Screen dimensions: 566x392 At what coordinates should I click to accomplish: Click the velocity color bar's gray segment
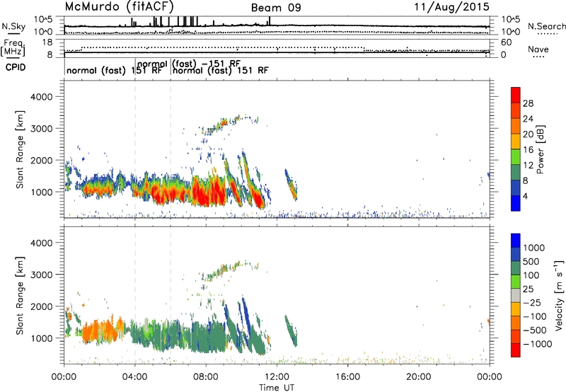(516, 295)
